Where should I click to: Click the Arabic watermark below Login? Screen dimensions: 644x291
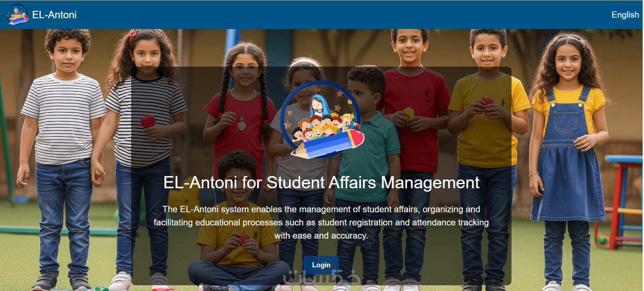pos(321,278)
